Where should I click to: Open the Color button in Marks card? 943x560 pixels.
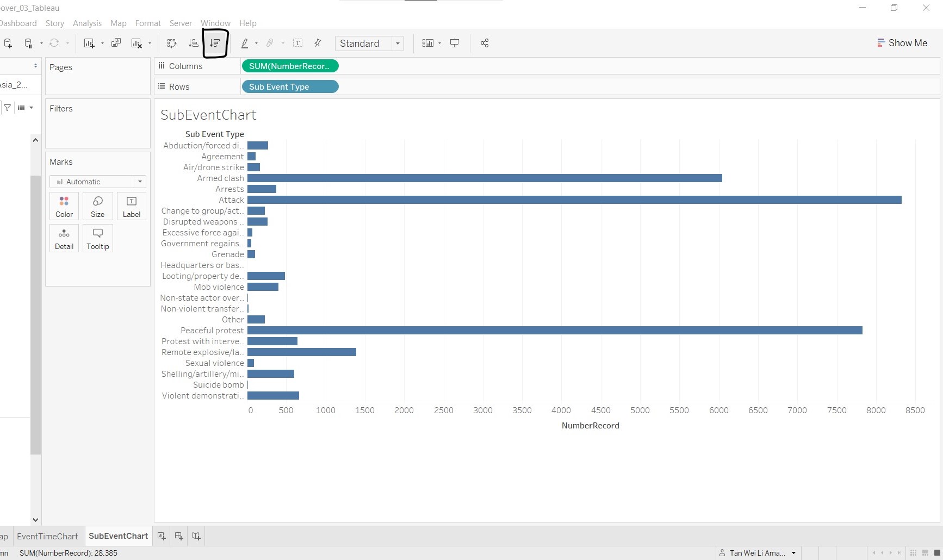point(64,206)
